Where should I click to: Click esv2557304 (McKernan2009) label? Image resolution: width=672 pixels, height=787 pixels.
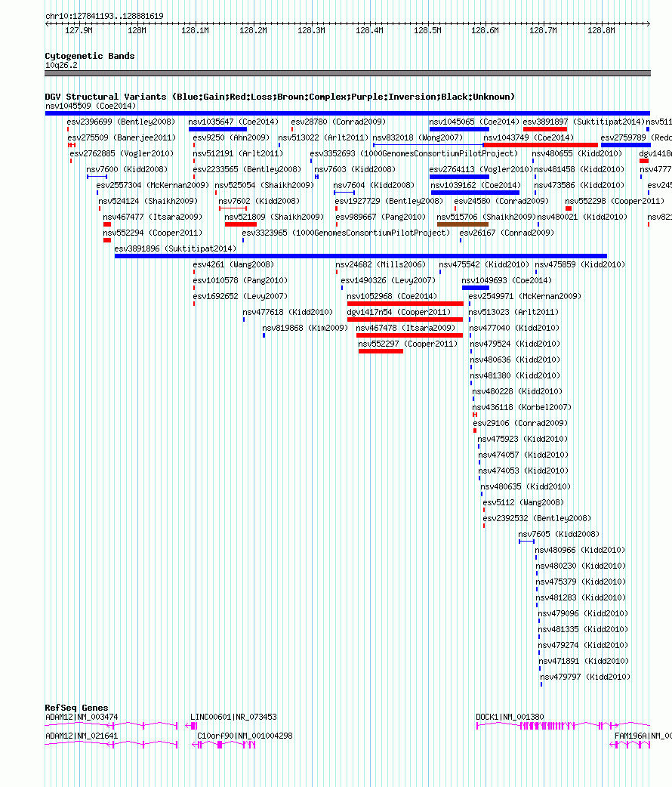tap(153, 185)
